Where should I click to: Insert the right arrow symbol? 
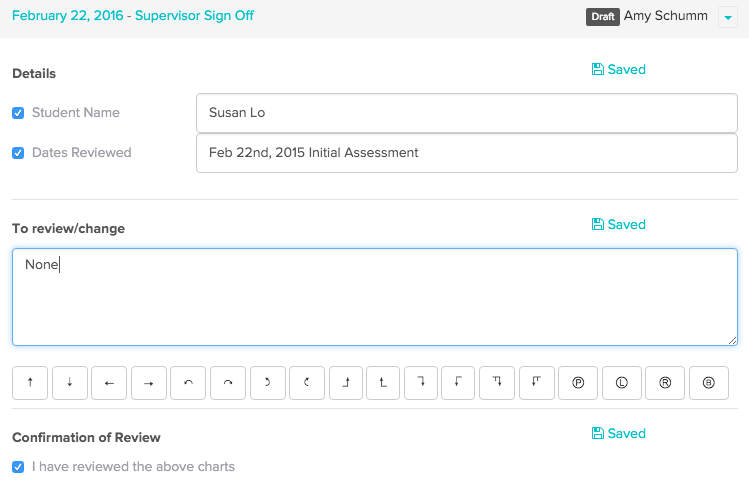148,383
